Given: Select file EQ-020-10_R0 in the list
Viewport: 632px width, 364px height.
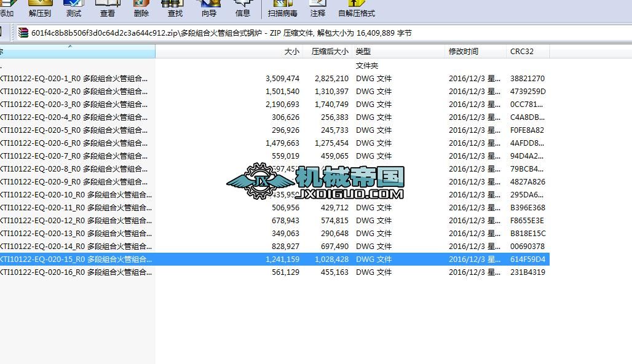Looking at the screenshot, I should (x=274, y=194).
